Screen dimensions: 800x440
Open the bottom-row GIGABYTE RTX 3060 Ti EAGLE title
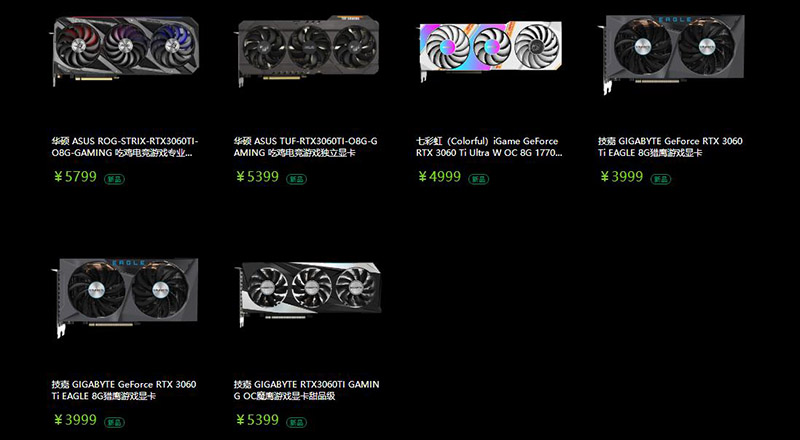click(x=124, y=390)
